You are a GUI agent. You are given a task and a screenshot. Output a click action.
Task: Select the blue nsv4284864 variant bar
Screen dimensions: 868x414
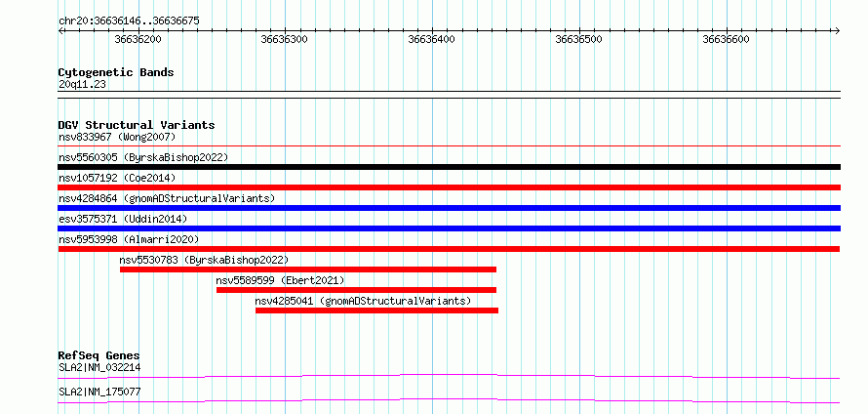pos(449,208)
